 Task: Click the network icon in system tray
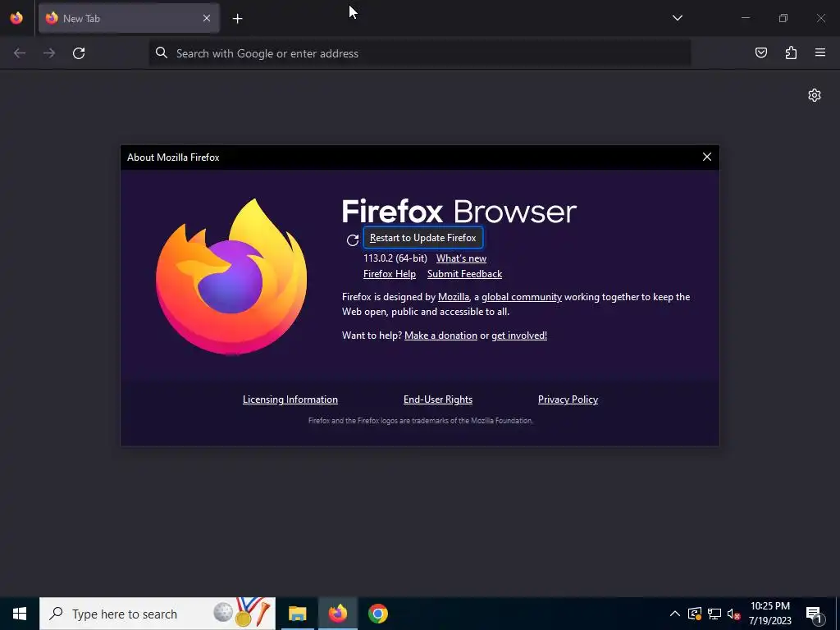pyautogui.click(x=714, y=614)
